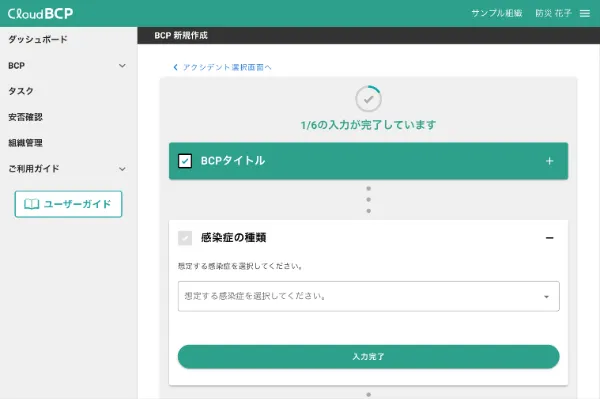600x399 pixels.
Task: Click the 感染症の種類 heading
Action: pos(233,238)
